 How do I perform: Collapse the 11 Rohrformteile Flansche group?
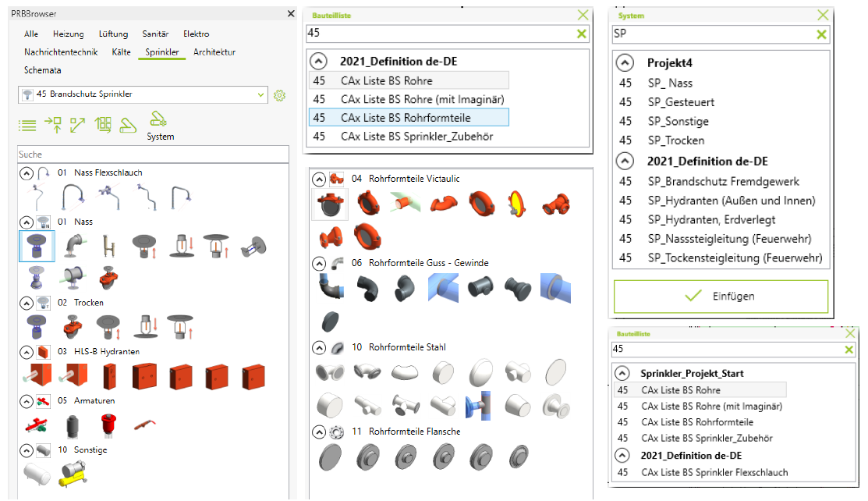point(319,432)
